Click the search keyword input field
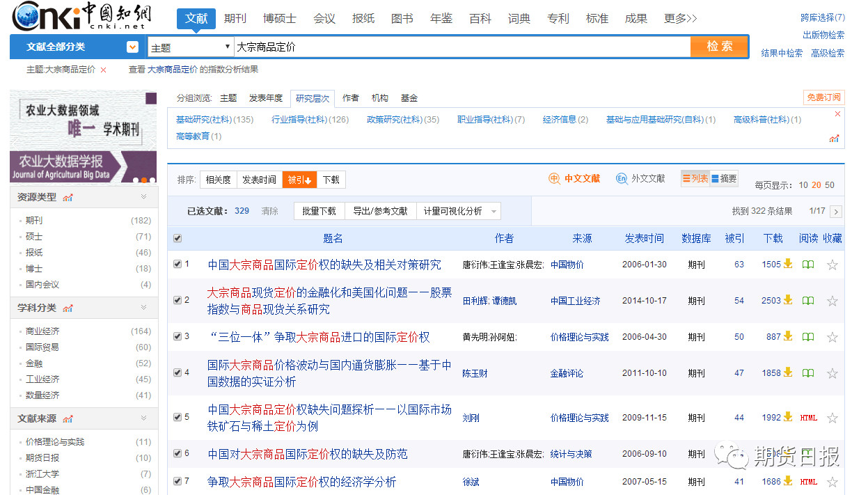 [x=462, y=47]
